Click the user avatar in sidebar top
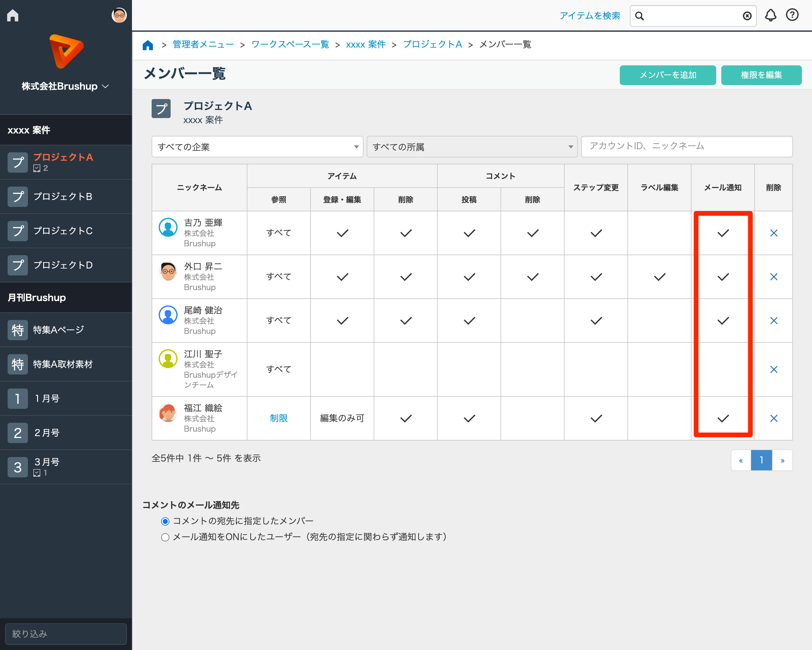The image size is (812, 650). click(x=119, y=16)
